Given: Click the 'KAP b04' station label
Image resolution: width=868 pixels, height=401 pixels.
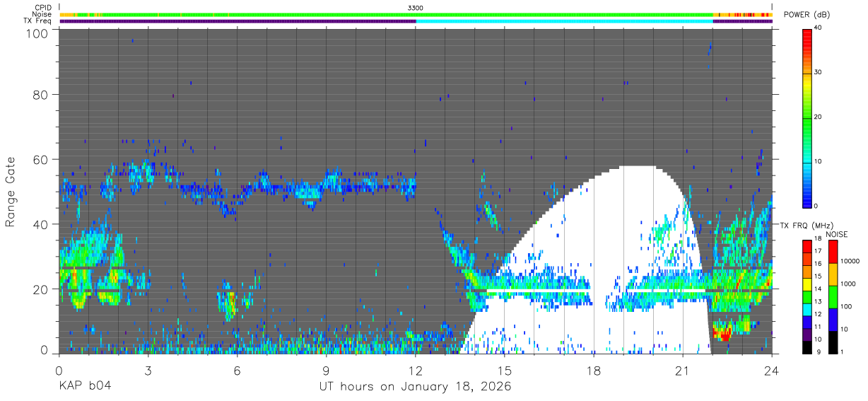Looking at the screenshot, I should 84,386.
